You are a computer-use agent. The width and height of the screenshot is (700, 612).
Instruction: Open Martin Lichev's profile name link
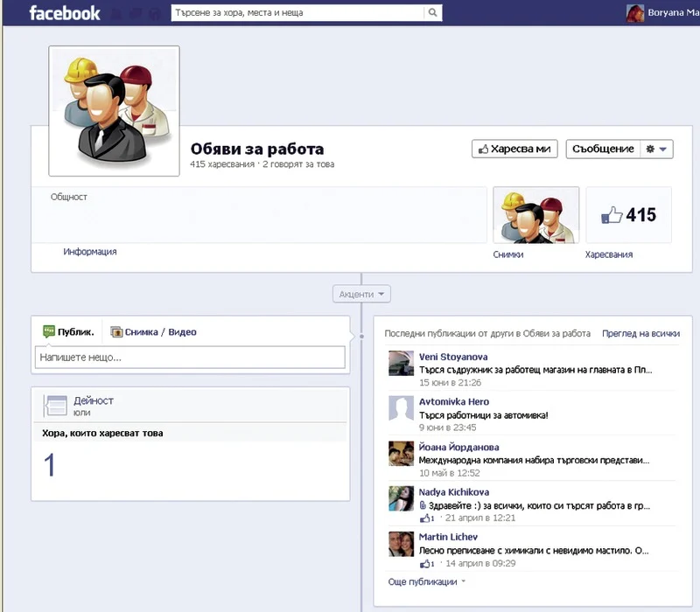coord(448,537)
